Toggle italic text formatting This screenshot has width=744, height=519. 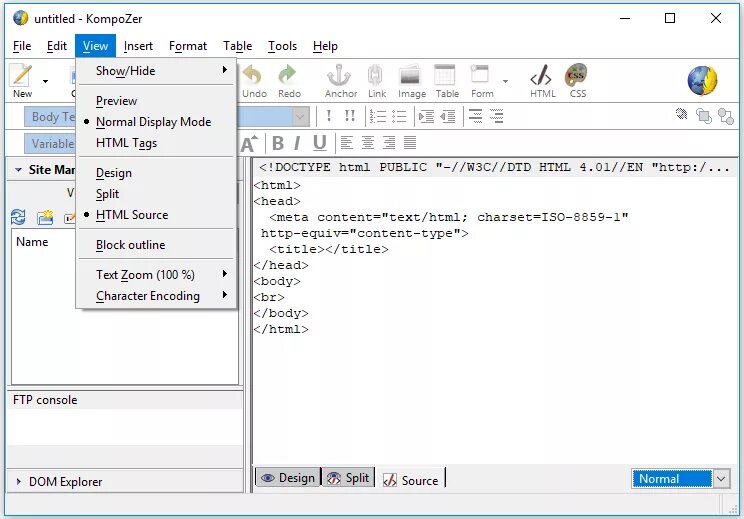pyautogui.click(x=298, y=143)
